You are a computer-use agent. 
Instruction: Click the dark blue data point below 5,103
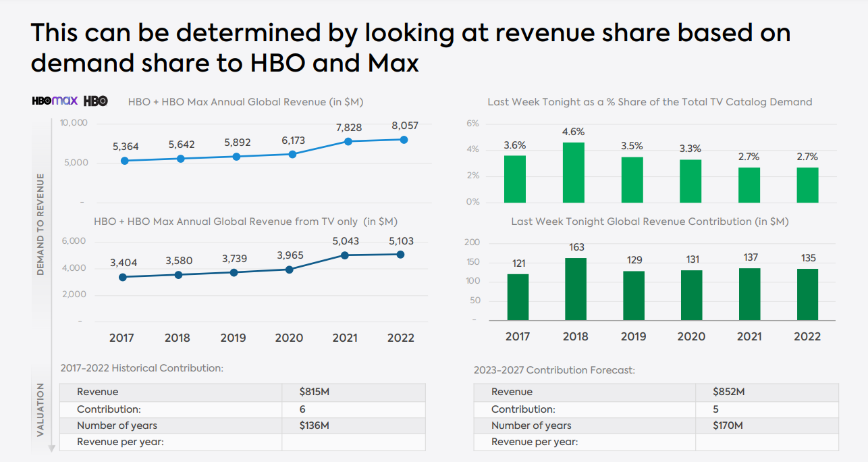click(400, 255)
